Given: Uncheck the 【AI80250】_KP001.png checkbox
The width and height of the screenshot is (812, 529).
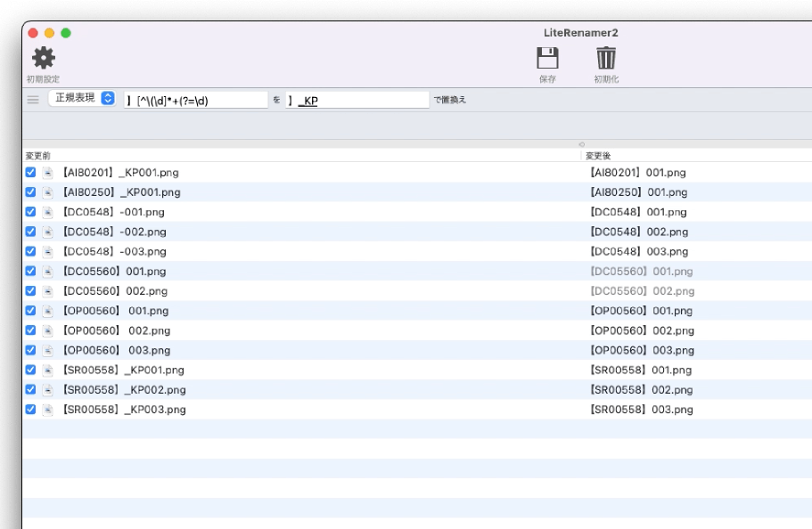Looking at the screenshot, I should click(31, 192).
